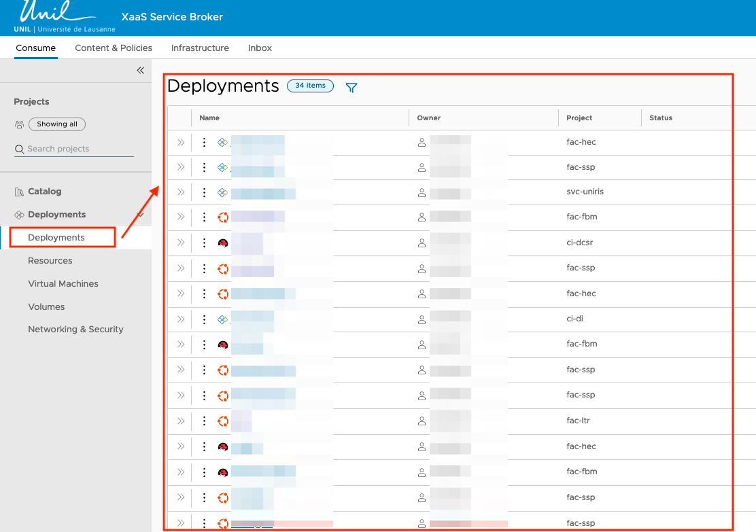
Task: Expand the ci-di deployment row details
Action: coord(181,319)
